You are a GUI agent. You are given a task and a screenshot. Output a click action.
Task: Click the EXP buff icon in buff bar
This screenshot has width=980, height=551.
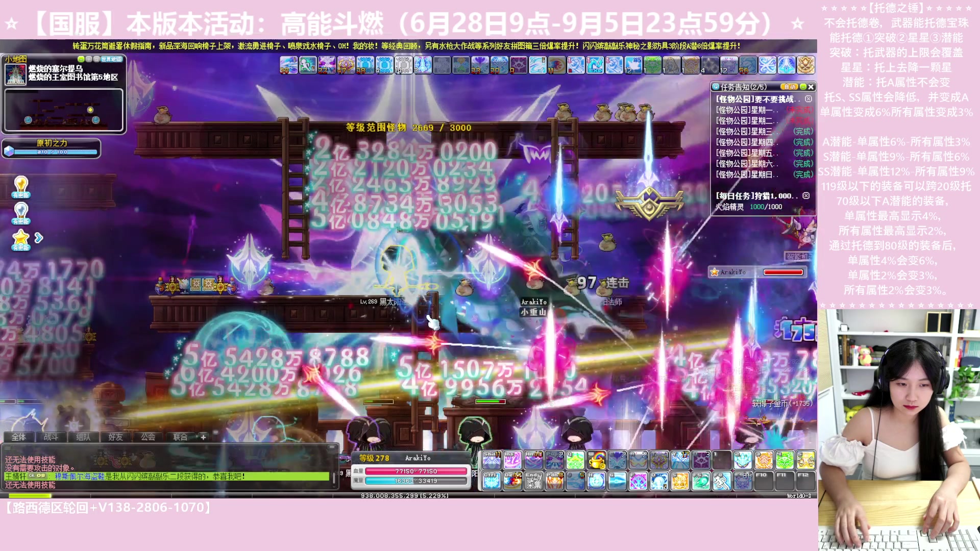click(x=595, y=65)
